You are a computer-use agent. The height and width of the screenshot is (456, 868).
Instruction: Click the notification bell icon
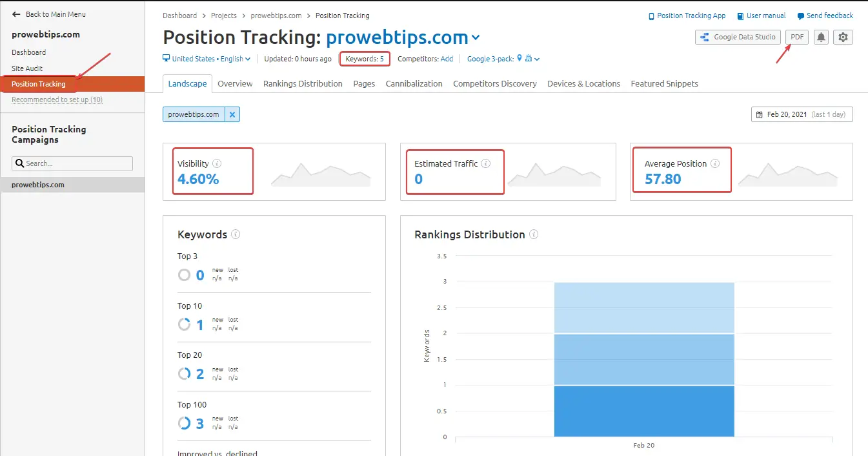coord(821,37)
